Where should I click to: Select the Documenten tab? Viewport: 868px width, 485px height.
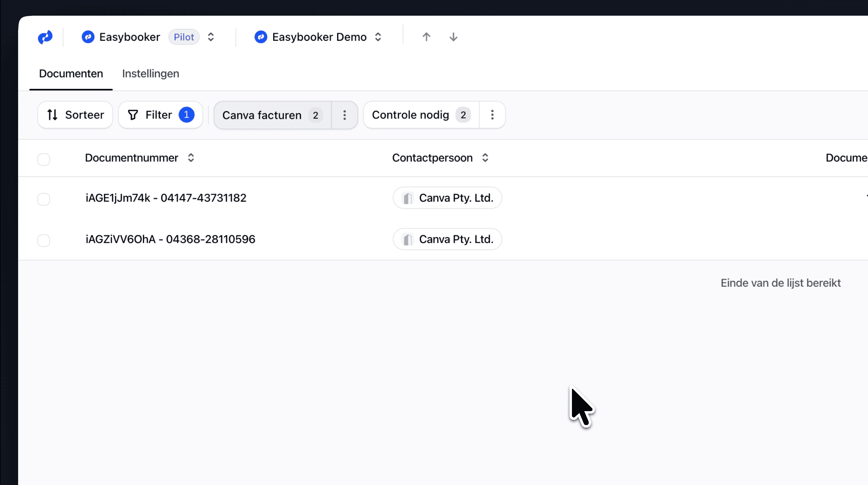tap(71, 74)
